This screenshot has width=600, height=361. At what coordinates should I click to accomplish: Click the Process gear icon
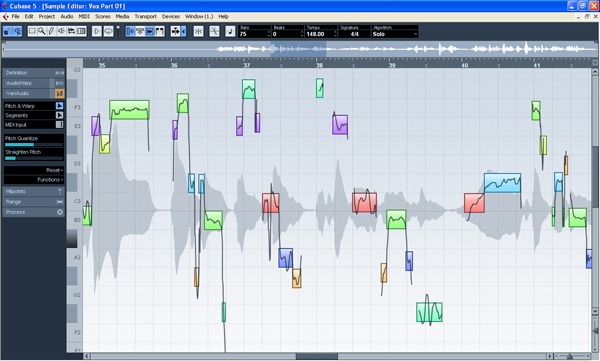[60, 212]
